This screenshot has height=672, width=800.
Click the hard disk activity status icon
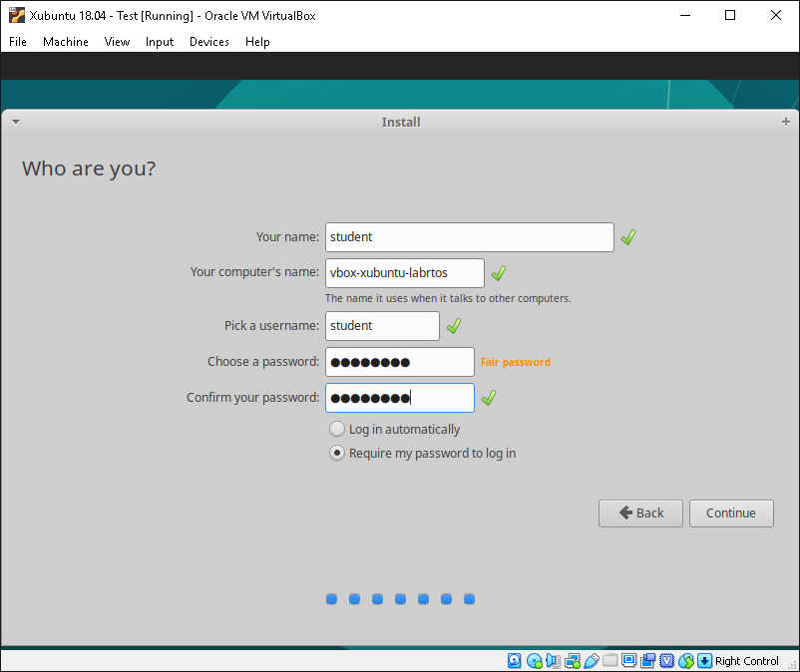click(x=515, y=661)
